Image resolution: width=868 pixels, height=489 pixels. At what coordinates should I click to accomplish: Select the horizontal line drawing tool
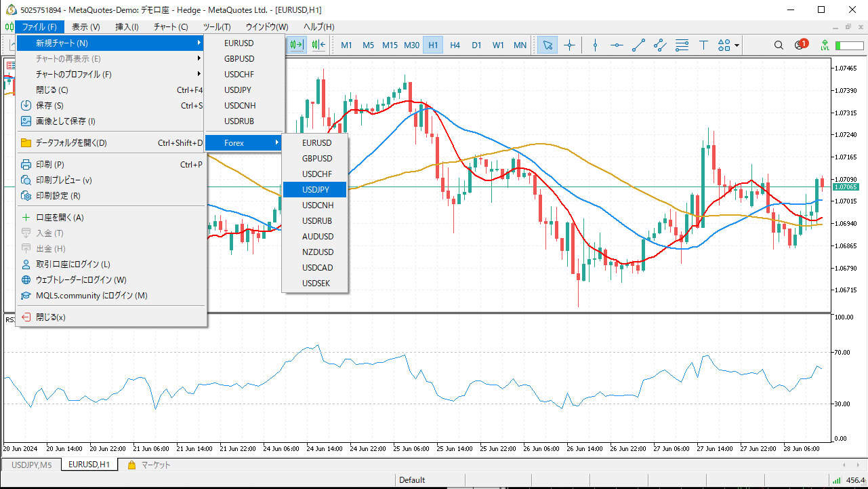(617, 45)
